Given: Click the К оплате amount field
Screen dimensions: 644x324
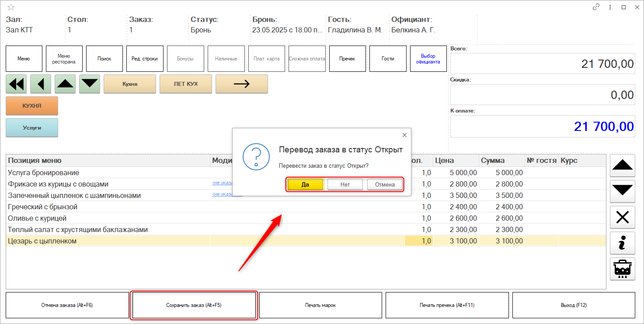Looking at the screenshot, I should point(542,127).
